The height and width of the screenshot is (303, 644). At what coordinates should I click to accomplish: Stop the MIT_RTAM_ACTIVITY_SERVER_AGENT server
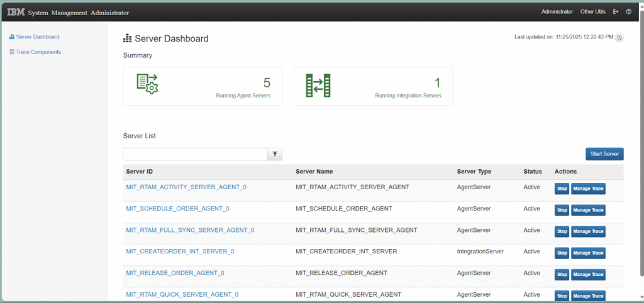[x=562, y=189]
